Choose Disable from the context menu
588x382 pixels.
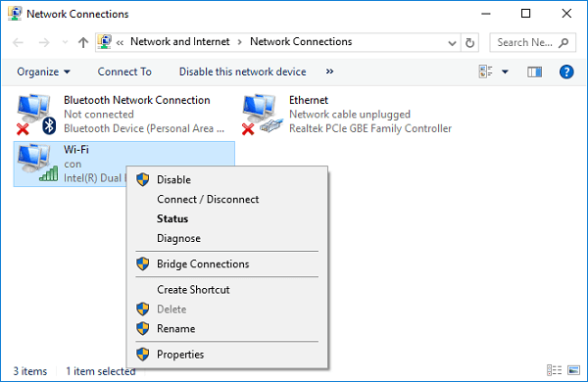227,179
